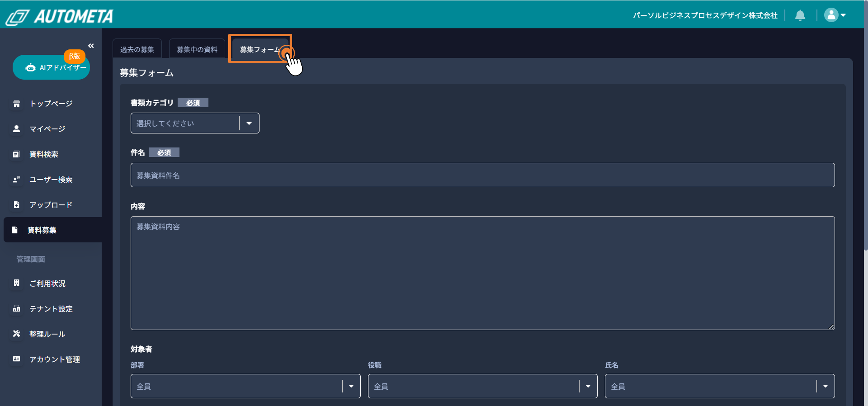Viewport: 868px width, 406px height.
Task: Select 資料募集 in sidebar
Action: (53, 230)
